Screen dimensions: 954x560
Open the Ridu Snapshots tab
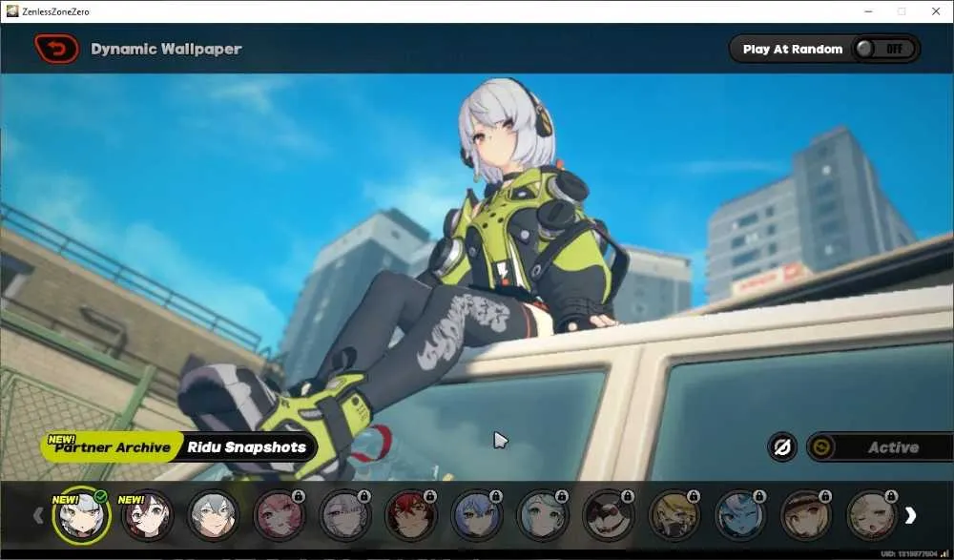tap(247, 447)
